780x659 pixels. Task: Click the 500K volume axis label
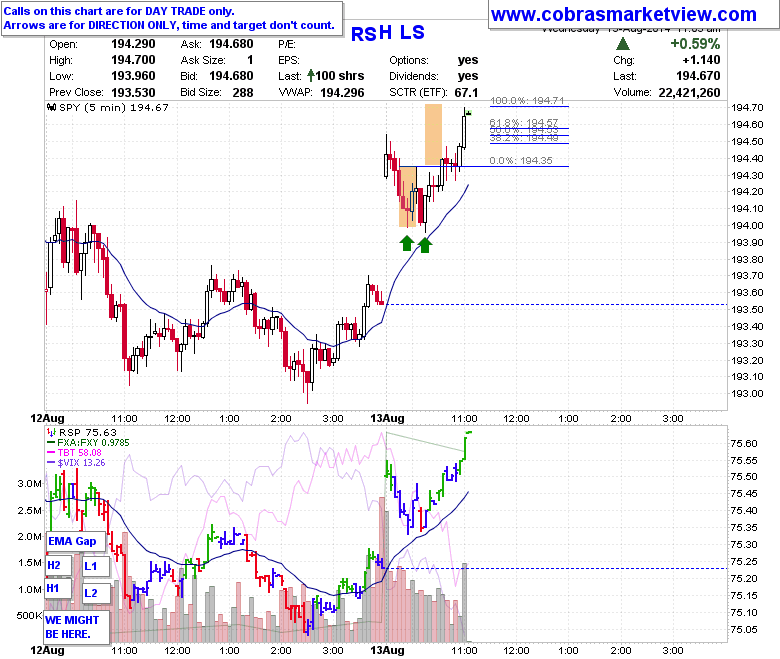[x=30, y=616]
